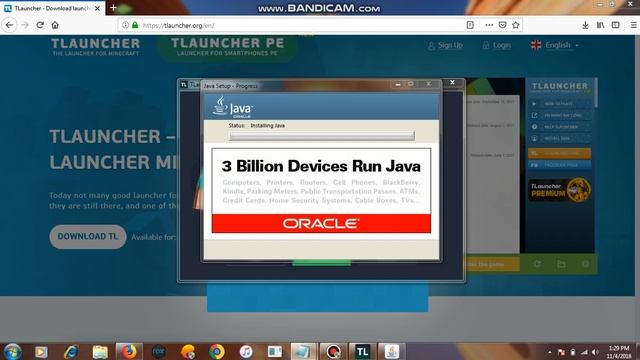
Task: Click the blue PE button in launcher sidebar
Action: click(x=559, y=165)
